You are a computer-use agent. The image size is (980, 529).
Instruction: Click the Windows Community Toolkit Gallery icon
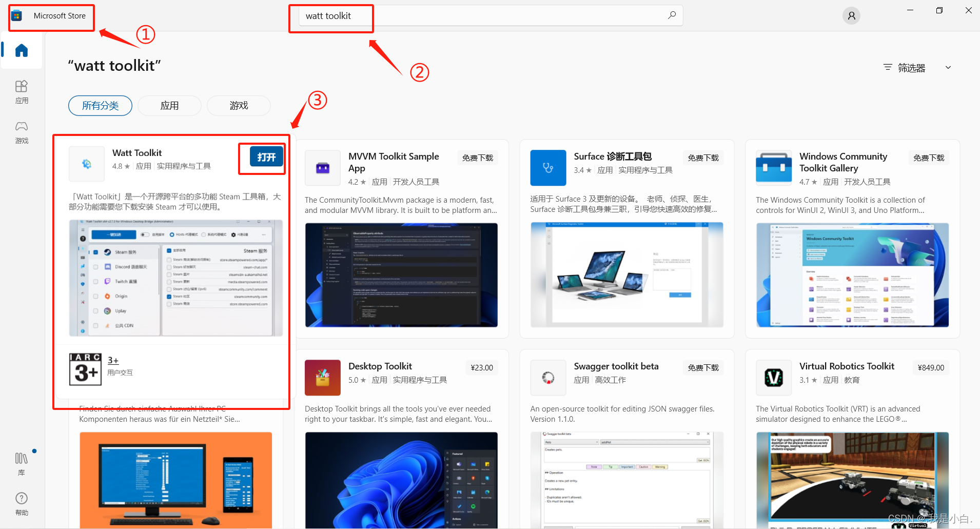[x=774, y=168]
